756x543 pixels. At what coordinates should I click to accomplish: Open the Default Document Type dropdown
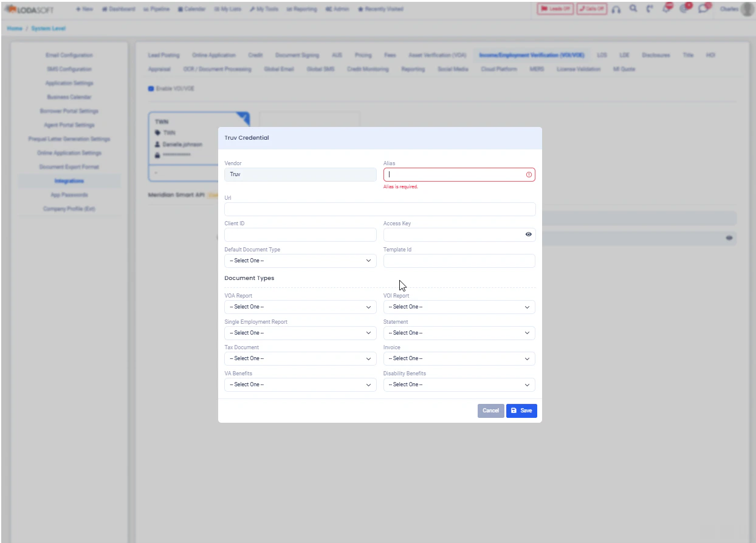pyautogui.click(x=300, y=260)
